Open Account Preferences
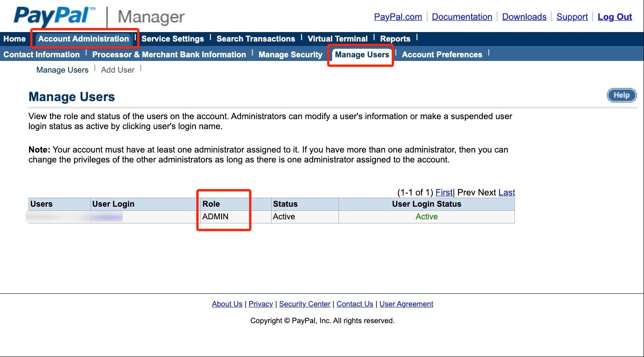Screen dimensions: 644x357 pos(442,55)
